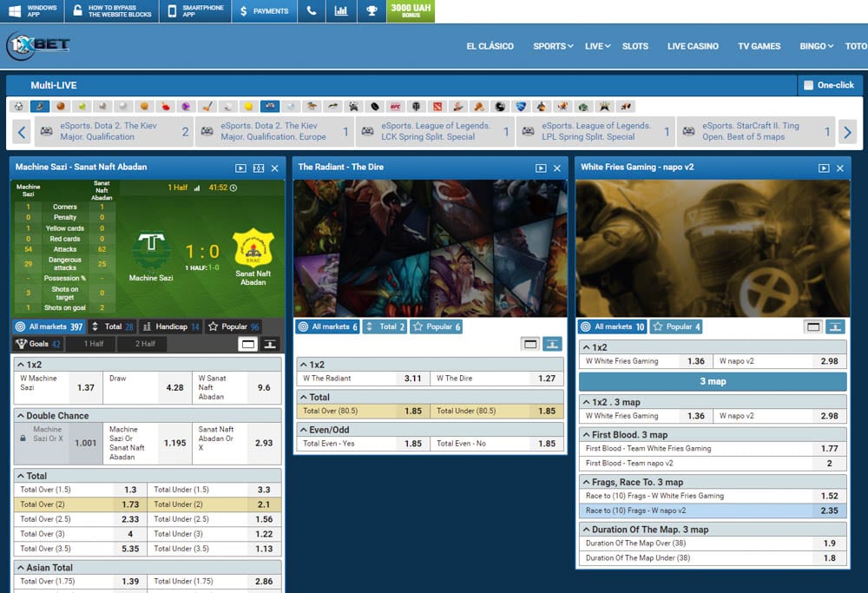Claim the 3000 UAH bonus button
Image resolution: width=868 pixels, height=593 pixels.
point(411,11)
